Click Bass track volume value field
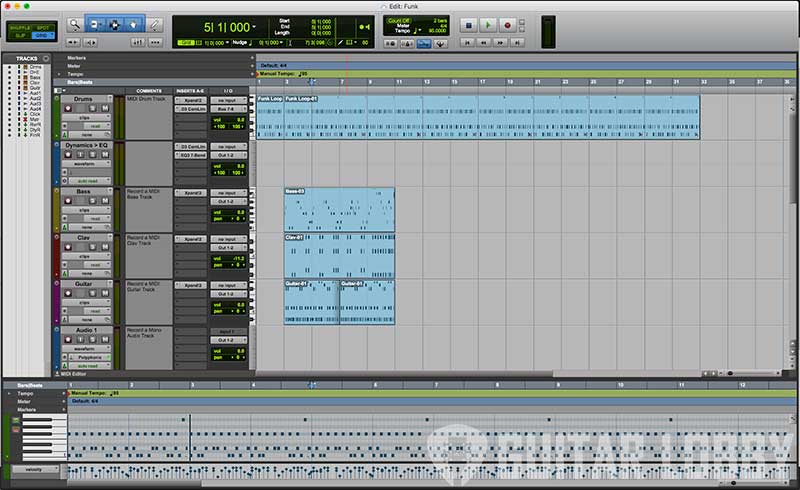This screenshot has height=490, width=800. click(x=229, y=212)
